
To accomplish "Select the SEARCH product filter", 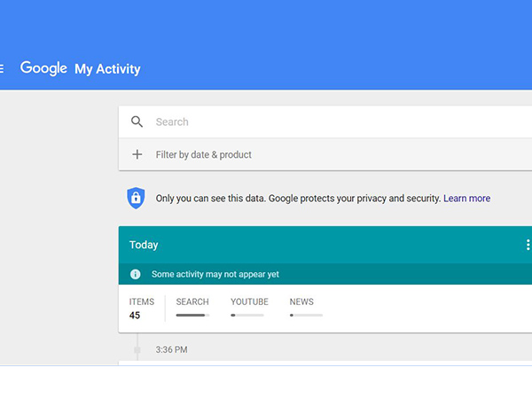I will (x=192, y=301).
